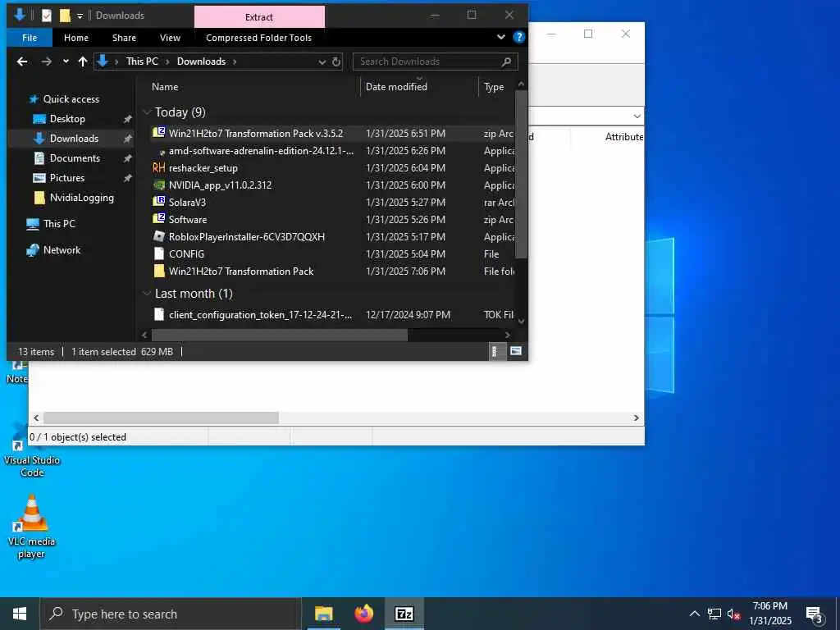Open the muted volume tray icon
This screenshot has height=630, width=840.
(734, 614)
